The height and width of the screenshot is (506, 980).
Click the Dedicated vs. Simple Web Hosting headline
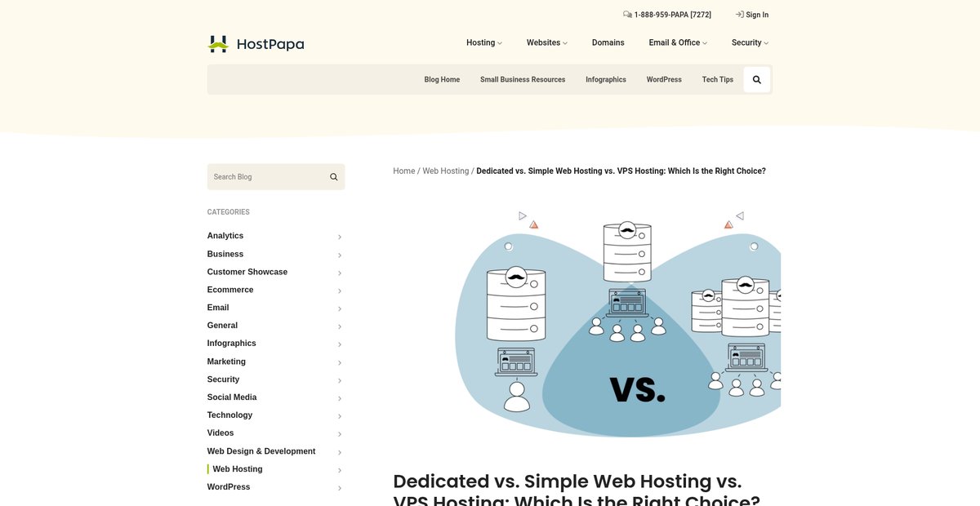577,488
